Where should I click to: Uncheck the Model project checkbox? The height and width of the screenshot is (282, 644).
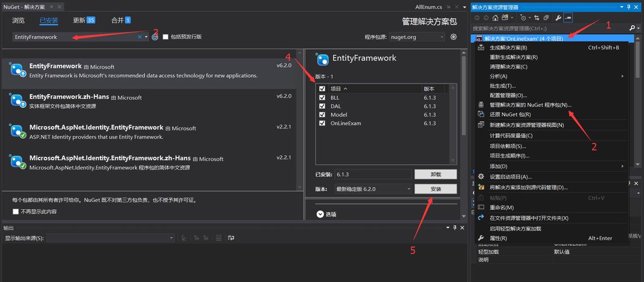(x=322, y=114)
